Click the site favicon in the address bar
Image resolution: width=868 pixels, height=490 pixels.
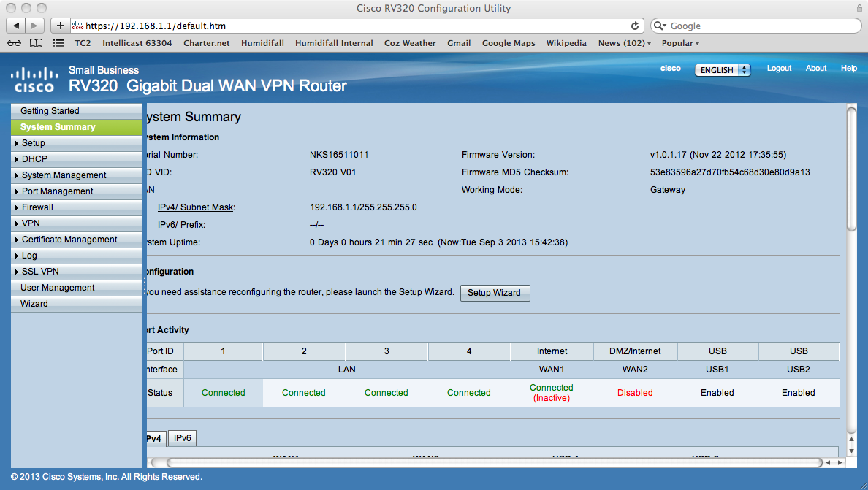[x=77, y=26]
